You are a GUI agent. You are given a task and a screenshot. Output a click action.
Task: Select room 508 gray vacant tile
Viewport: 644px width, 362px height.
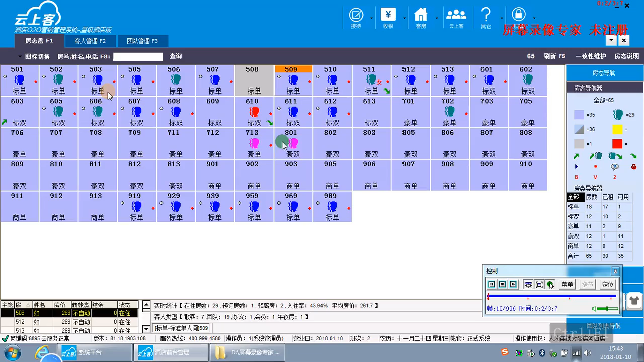coord(254,80)
